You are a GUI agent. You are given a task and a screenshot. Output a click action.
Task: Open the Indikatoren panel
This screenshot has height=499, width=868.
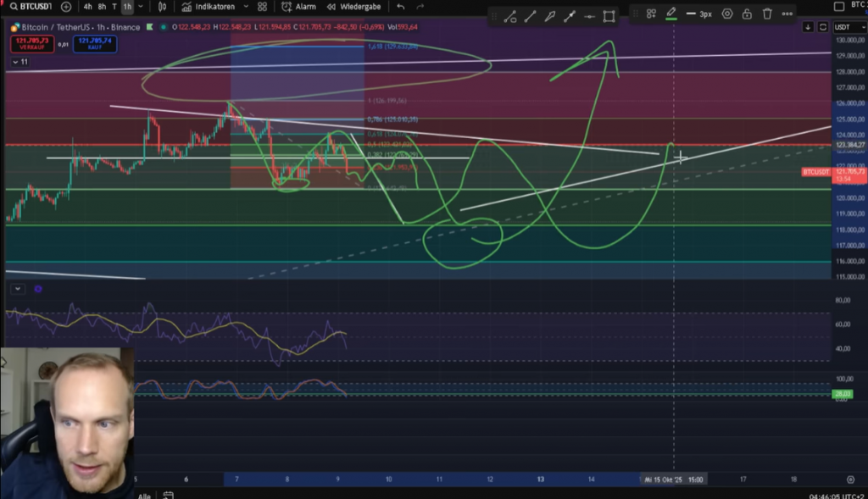[x=207, y=7]
